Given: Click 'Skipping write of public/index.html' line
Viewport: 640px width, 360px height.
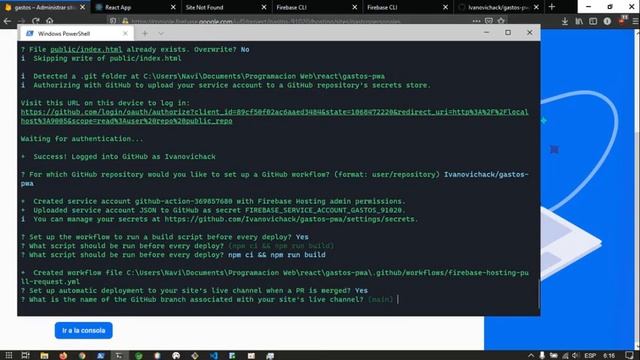Looking at the screenshot, I should 107,58.
